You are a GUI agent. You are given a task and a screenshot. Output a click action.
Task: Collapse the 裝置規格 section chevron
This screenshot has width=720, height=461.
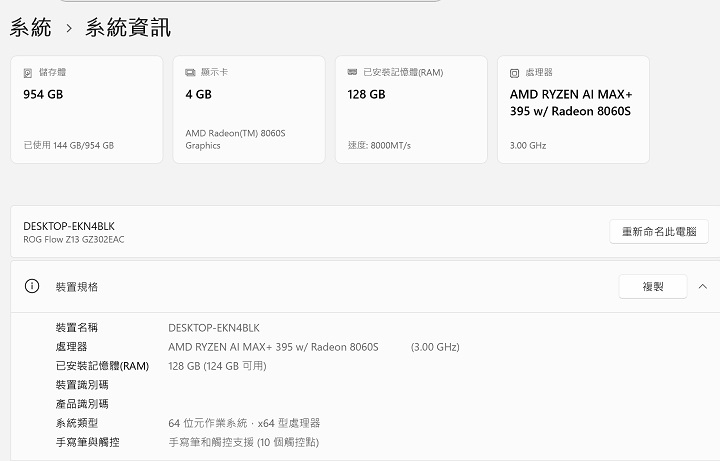(x=703, y=287)
